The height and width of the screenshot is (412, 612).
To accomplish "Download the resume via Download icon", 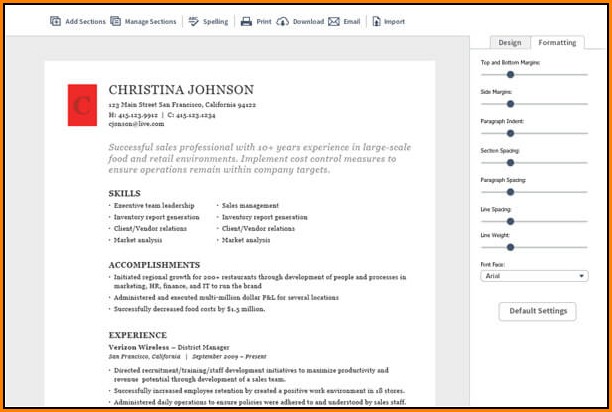I will coord(283,21).
